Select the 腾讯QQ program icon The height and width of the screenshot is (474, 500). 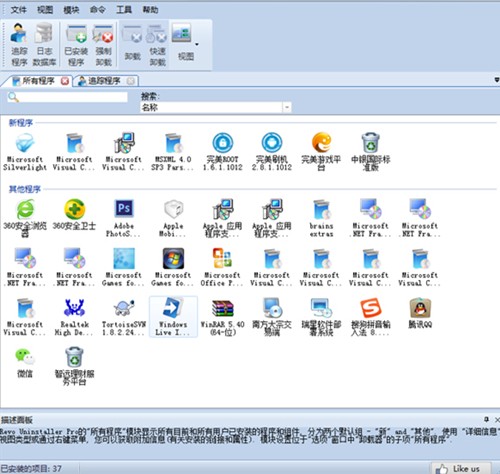coord(420,313)
